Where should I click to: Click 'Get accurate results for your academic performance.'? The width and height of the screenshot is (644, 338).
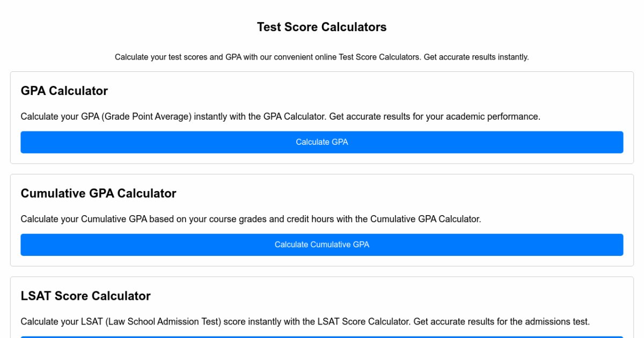(435, 116)
